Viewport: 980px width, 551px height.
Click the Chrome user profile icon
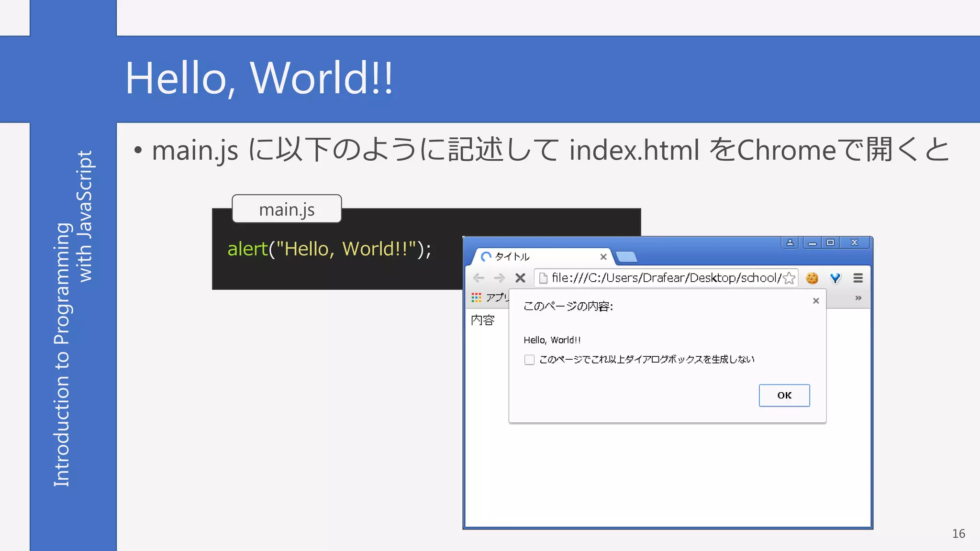click(x=790, y=242)
